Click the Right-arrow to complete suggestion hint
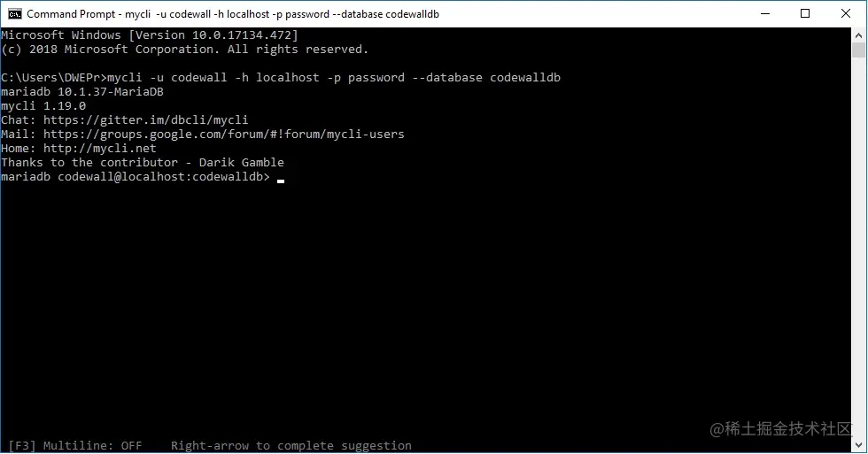 point(291,446)
